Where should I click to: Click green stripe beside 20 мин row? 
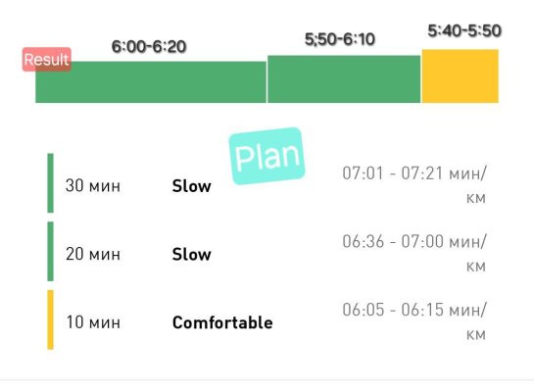coord(50,251)
